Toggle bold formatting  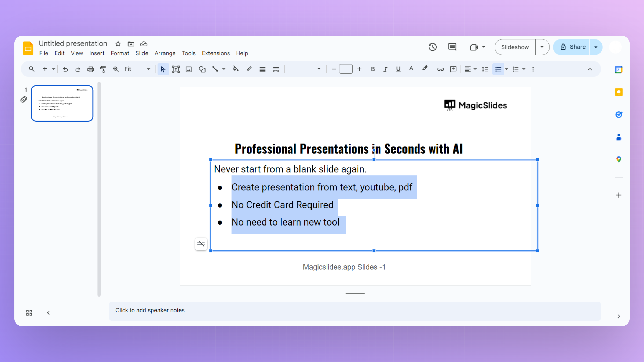coord(373,69)
